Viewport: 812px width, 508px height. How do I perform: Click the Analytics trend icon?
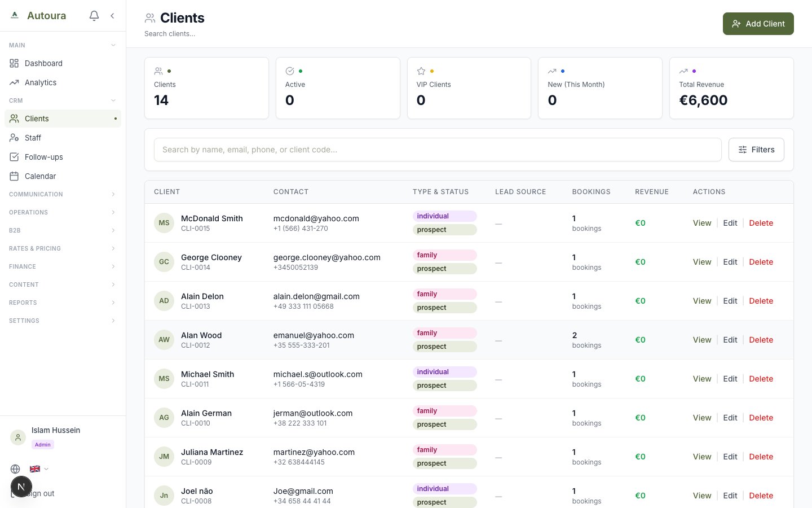click(x=14, y=82)
